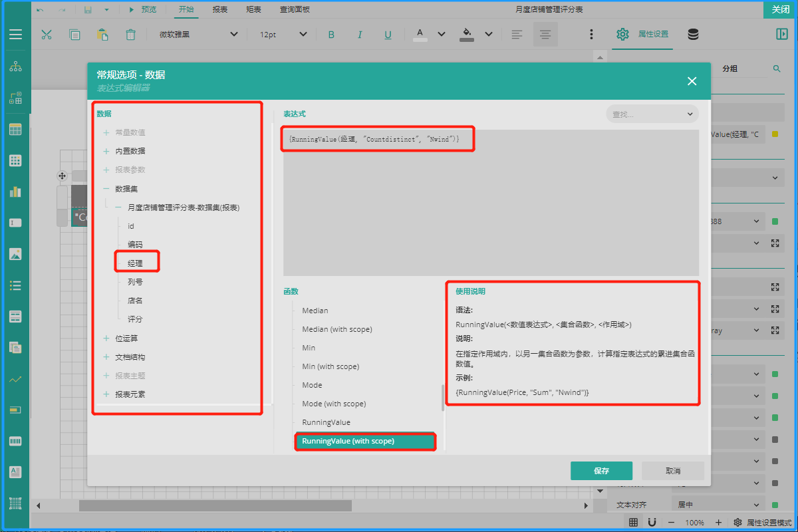
Task: Click the font color swatch
Action: point(420,35)
